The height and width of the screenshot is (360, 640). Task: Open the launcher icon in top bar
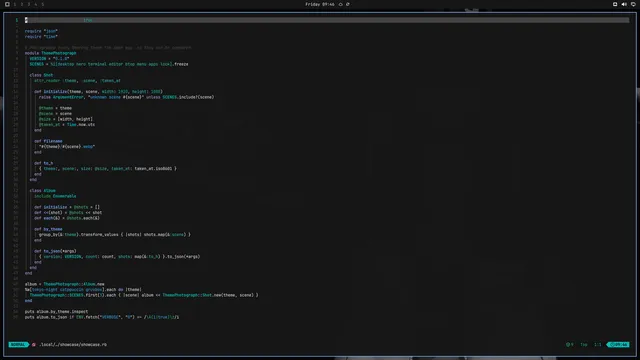[x=7, y=4]
